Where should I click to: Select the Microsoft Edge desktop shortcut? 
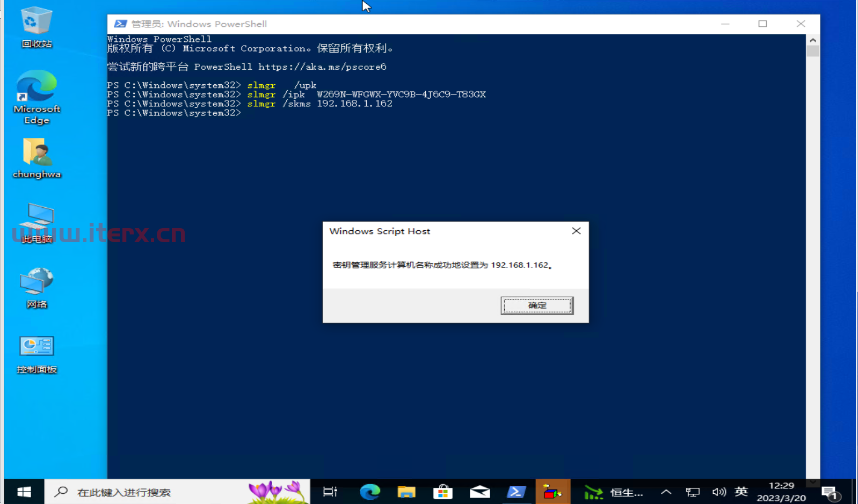pyautogui.click(x=37, y=97)
